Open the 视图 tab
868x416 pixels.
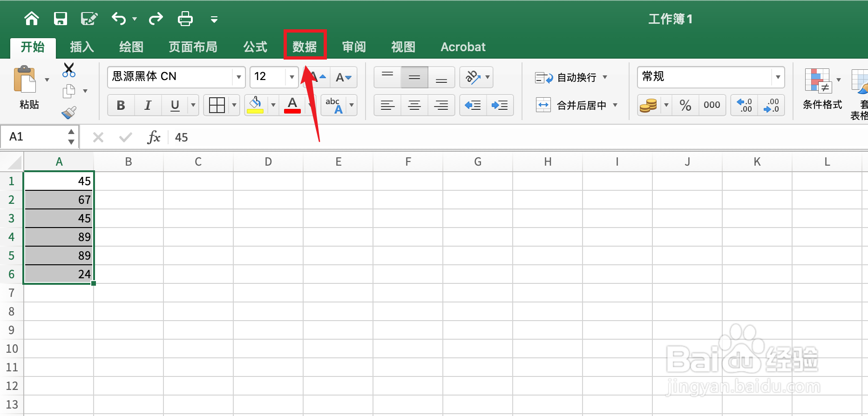[x=403, y=47]
